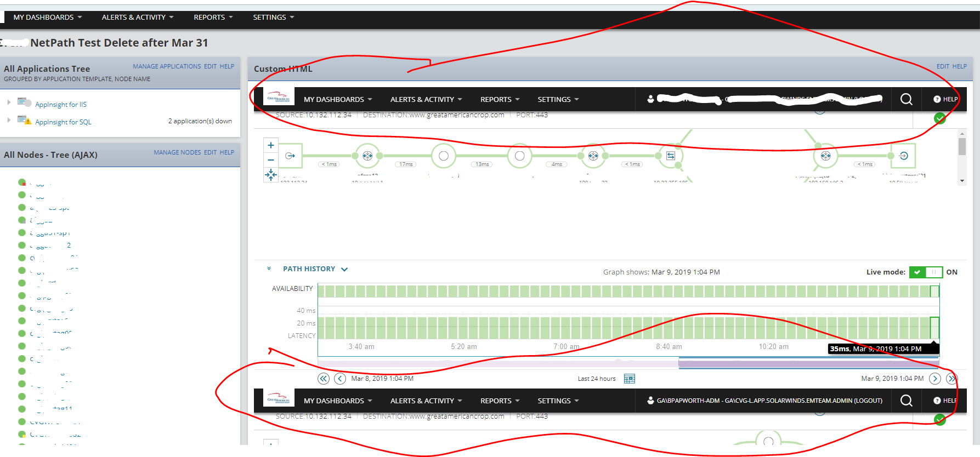Viewport: 980px width, 457px height.
Task: Open the Last 24 hours calendar picker
Action: [630, 379]
